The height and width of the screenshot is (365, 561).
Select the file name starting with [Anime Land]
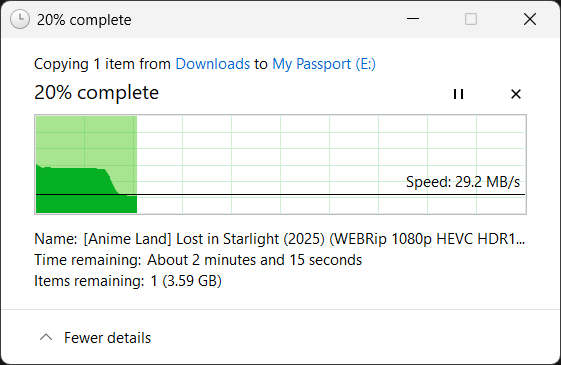pos(304,239)
